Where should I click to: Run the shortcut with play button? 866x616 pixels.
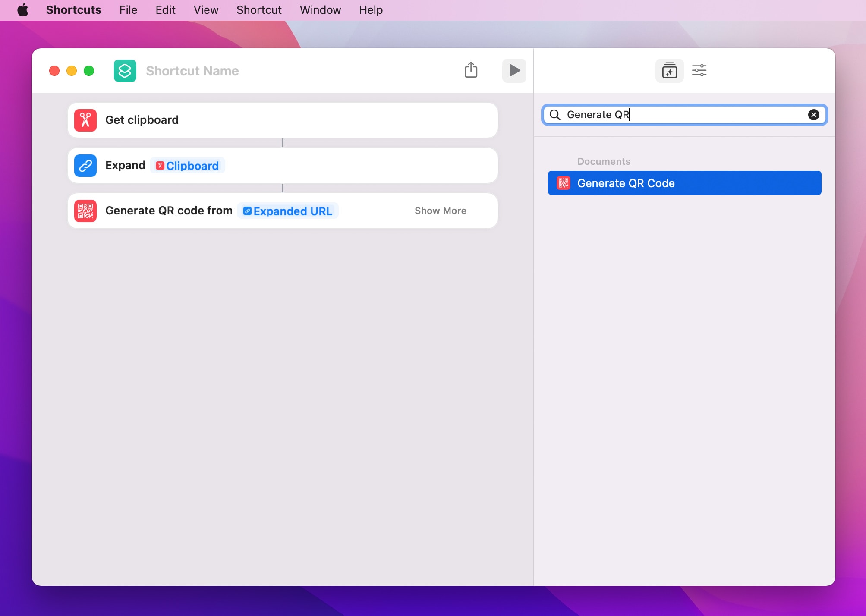tap(514, 70)
